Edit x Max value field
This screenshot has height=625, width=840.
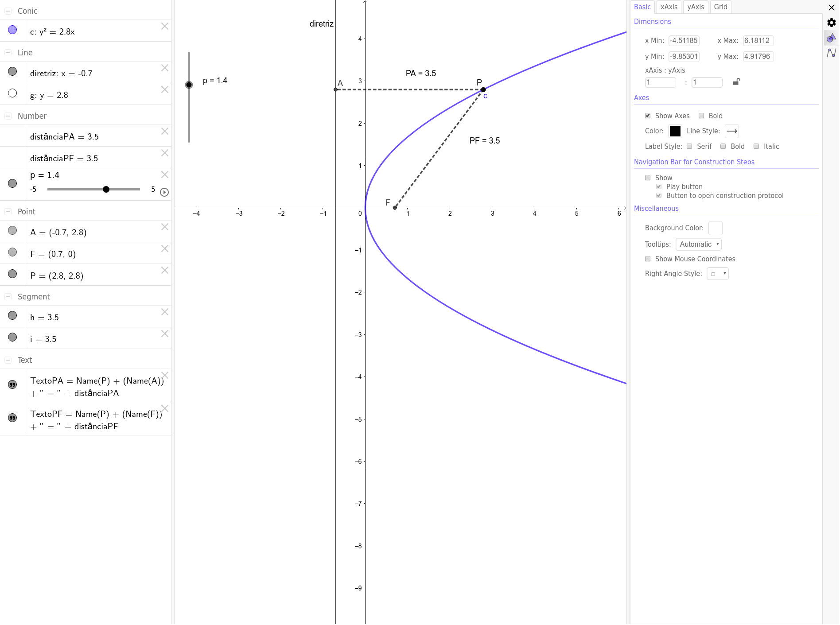point(758,41)
